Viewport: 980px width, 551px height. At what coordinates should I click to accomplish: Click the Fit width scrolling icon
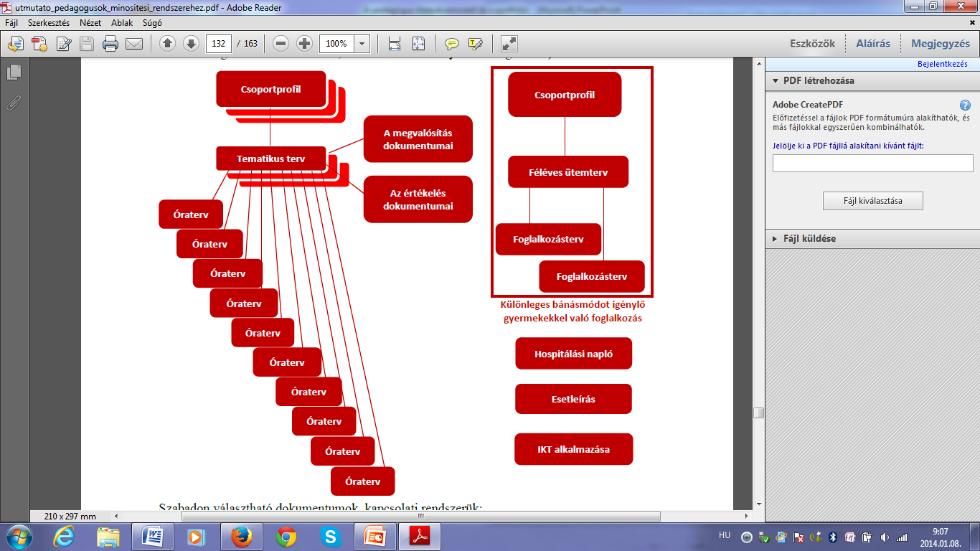click(395, 44)
